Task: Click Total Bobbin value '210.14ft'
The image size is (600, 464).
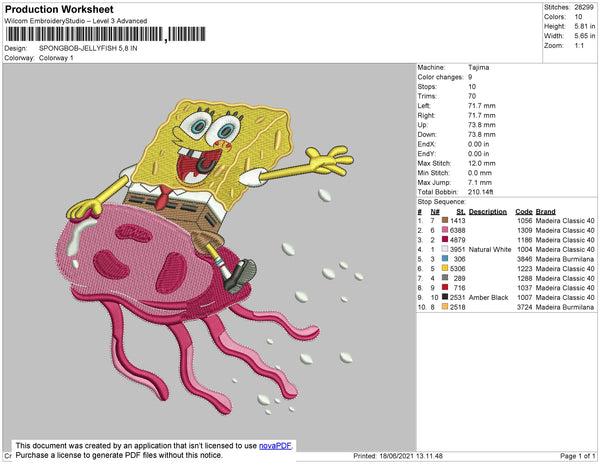Action: tap(481, 192)
